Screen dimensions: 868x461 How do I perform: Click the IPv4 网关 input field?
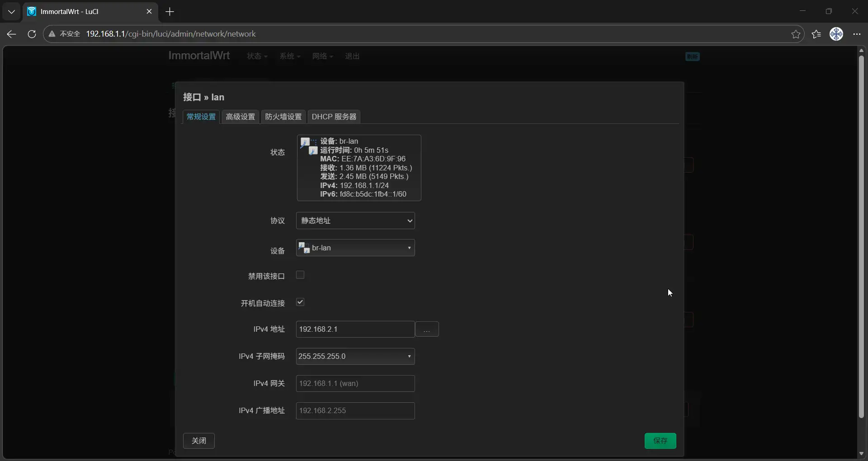coord(355,383)
